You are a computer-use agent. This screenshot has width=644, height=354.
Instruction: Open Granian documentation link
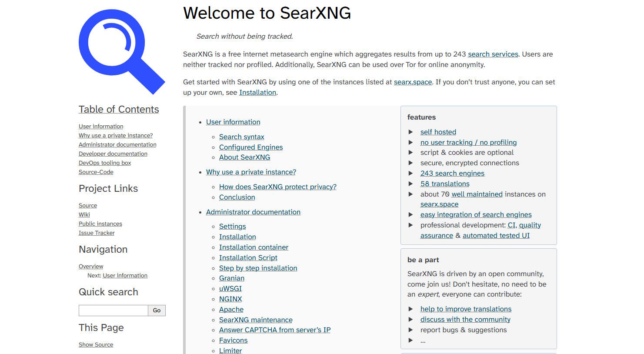[232, 278]
